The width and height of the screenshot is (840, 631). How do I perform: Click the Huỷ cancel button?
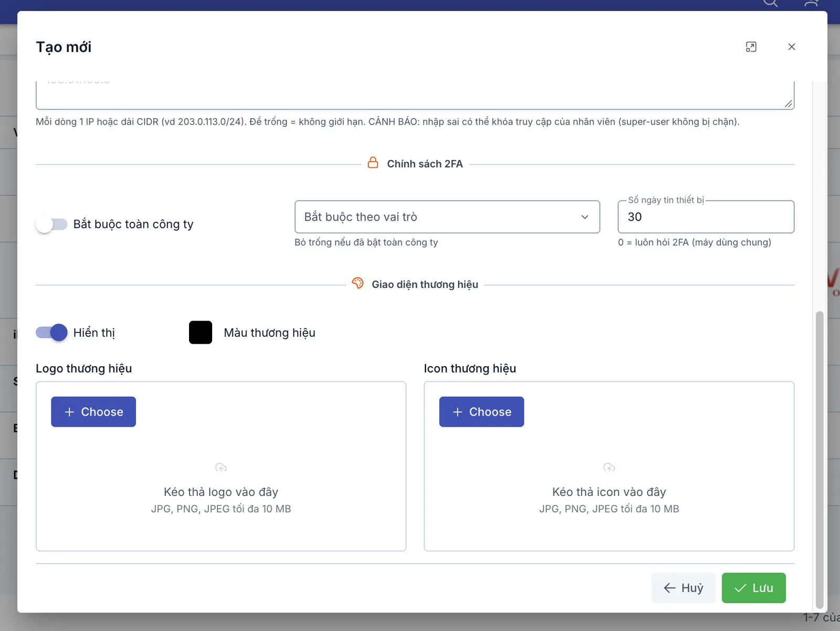tap(684, 588)
